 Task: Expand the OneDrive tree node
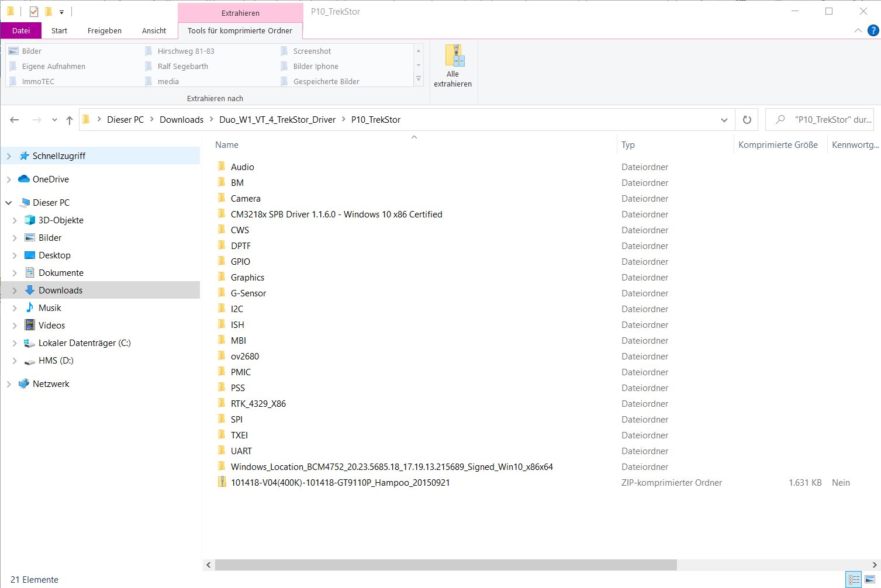(x=9, y=179)
